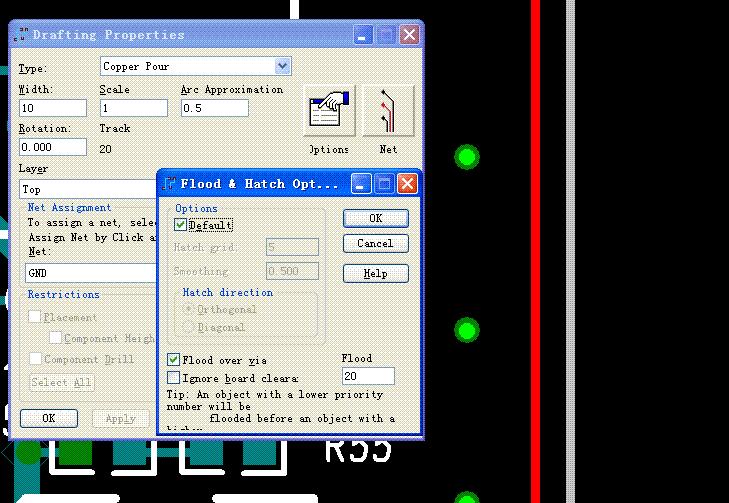
Task: Toggle the Component Height checkbox
Action: coord(55,338)
